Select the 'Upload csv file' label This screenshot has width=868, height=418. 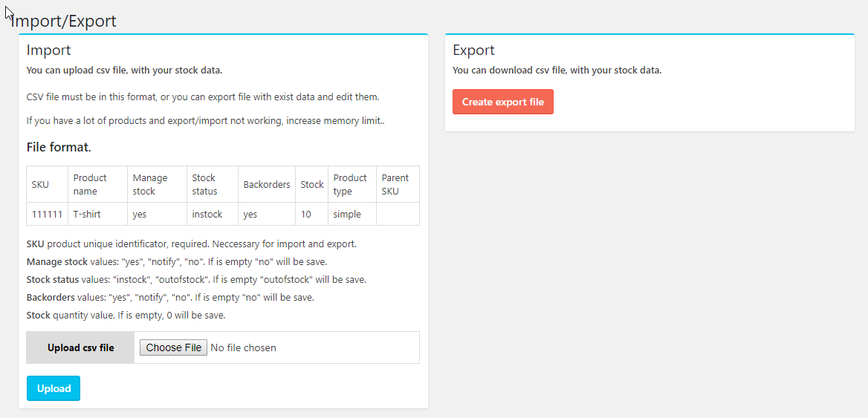click(x=80, y=347)
